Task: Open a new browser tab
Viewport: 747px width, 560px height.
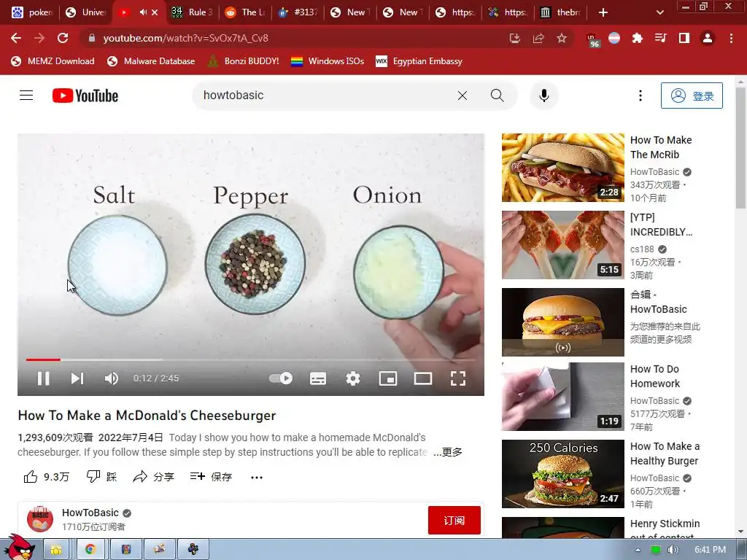Action: (603, 12)
